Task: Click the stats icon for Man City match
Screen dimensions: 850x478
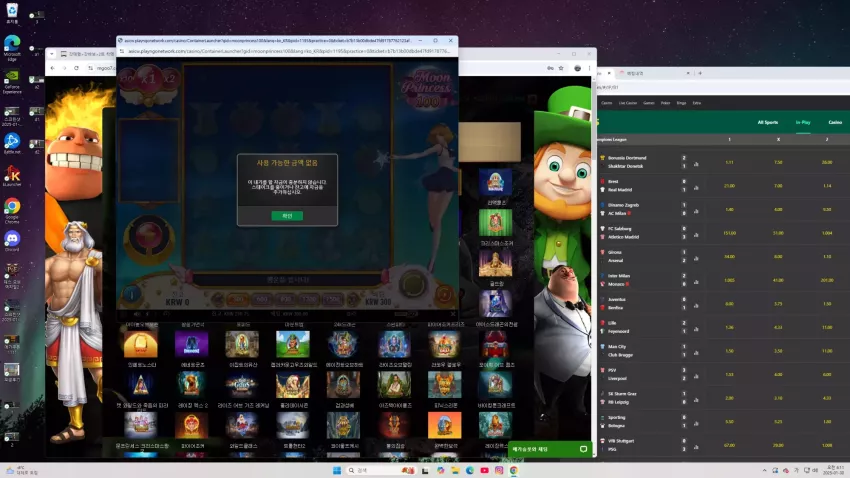Action: pyautogui.click(x=696, y=352)
